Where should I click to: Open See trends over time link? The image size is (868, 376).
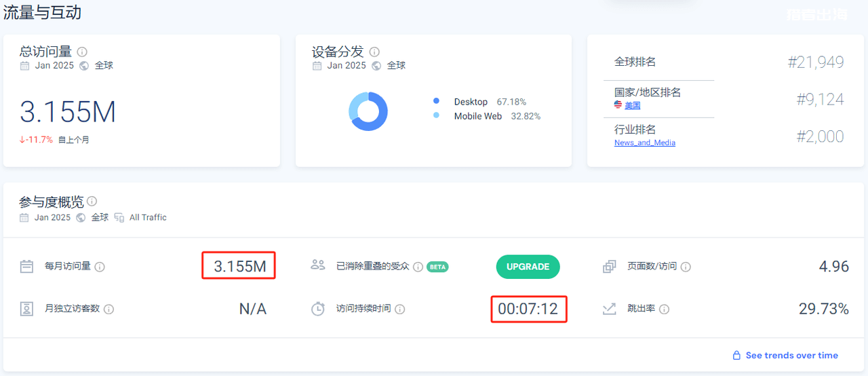[x=792, y=356]
